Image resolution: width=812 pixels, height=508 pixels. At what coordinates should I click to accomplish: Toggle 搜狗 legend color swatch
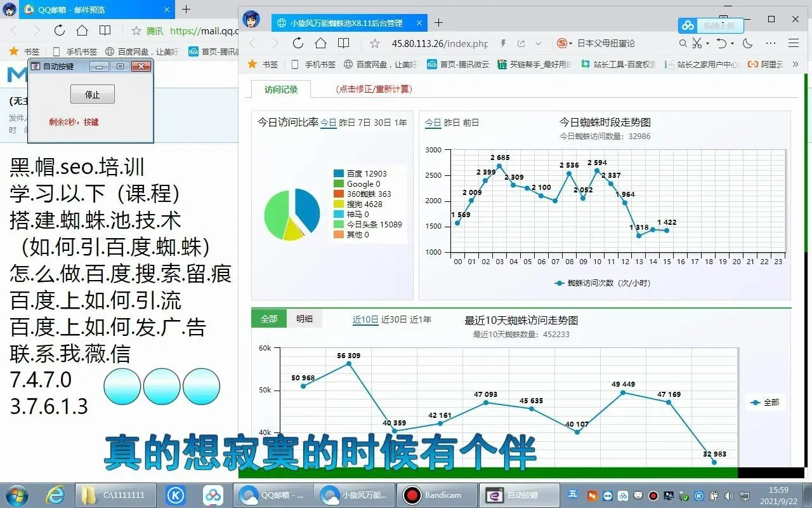coord(339,204)
